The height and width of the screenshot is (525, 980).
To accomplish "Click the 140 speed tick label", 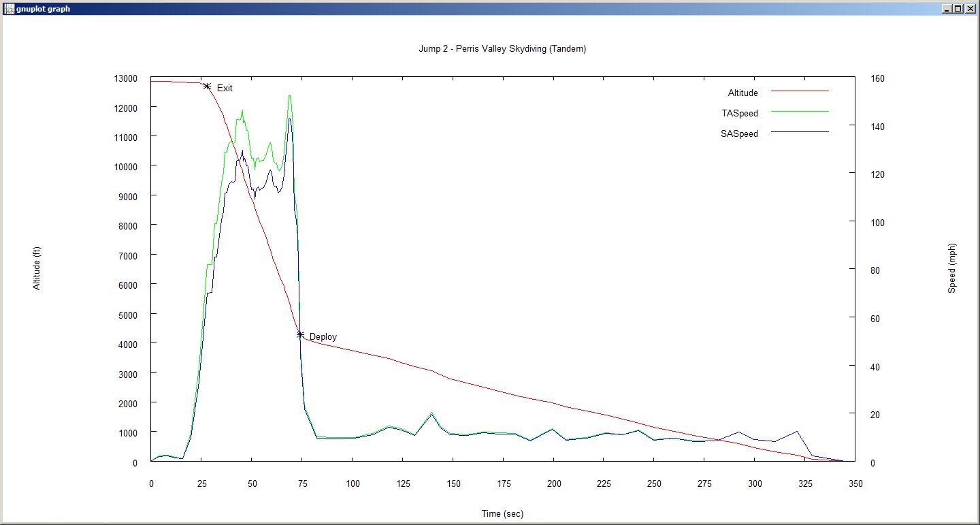I will point(878,127).
